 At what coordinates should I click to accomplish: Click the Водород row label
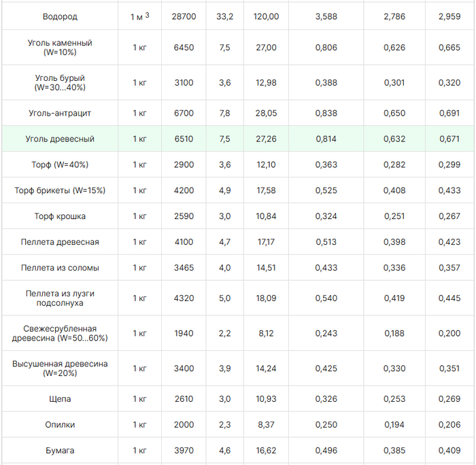pyautogui.click(x=60, y=16)
